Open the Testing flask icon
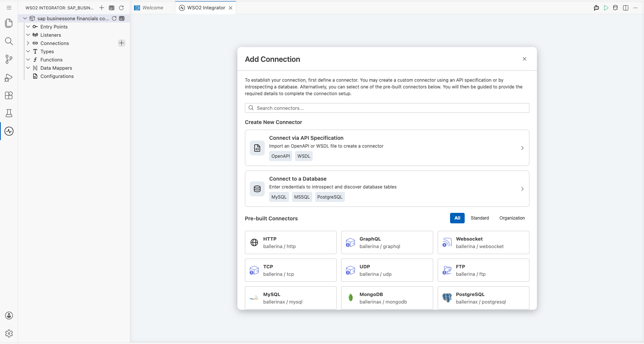The image size is (644, 344). point(9,113)
